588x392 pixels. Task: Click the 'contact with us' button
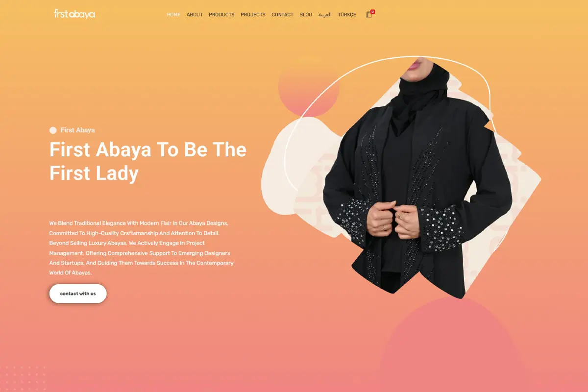[78, 294]
